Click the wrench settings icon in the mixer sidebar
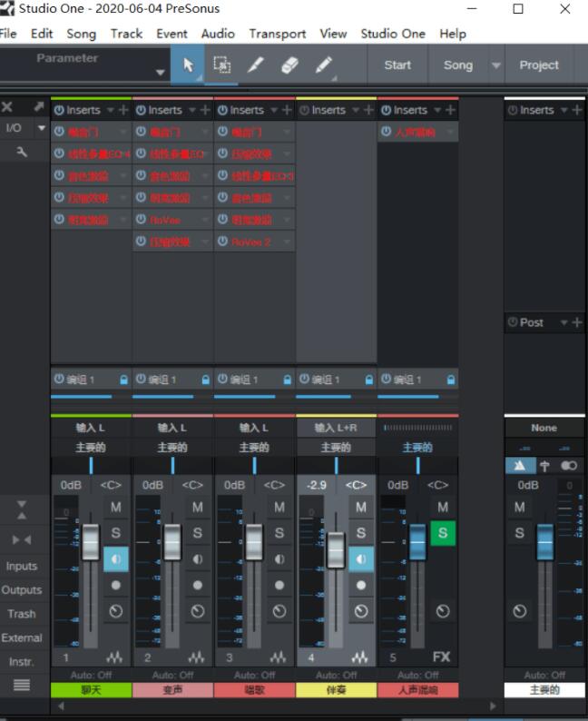The width and height of the screenshot is (588, 721). pyautogui.click(x=22, y=153)
